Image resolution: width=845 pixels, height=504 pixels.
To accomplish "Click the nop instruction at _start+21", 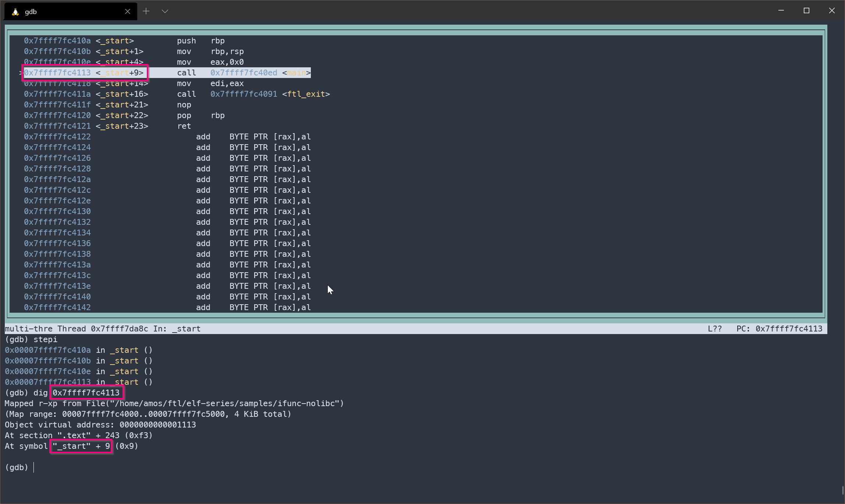I will [184, 105].
